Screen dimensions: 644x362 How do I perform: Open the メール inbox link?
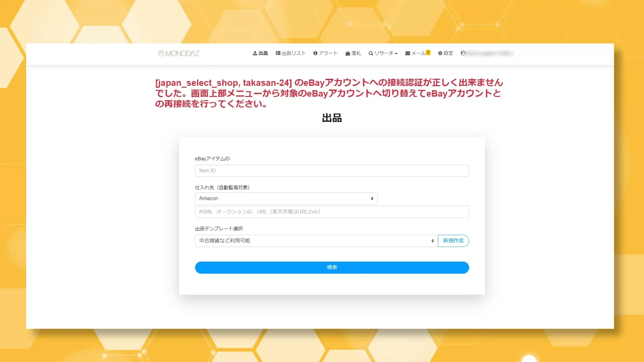click(x=415, y=53)
